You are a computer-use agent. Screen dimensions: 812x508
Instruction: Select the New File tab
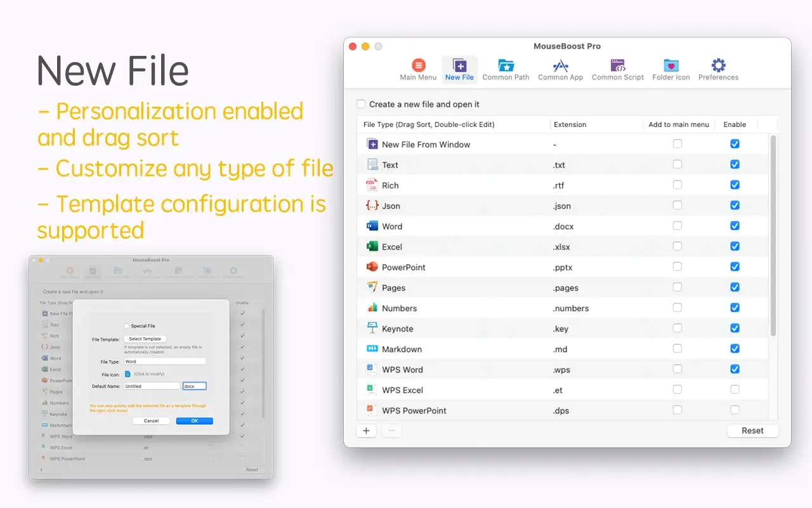pos(459,69)
